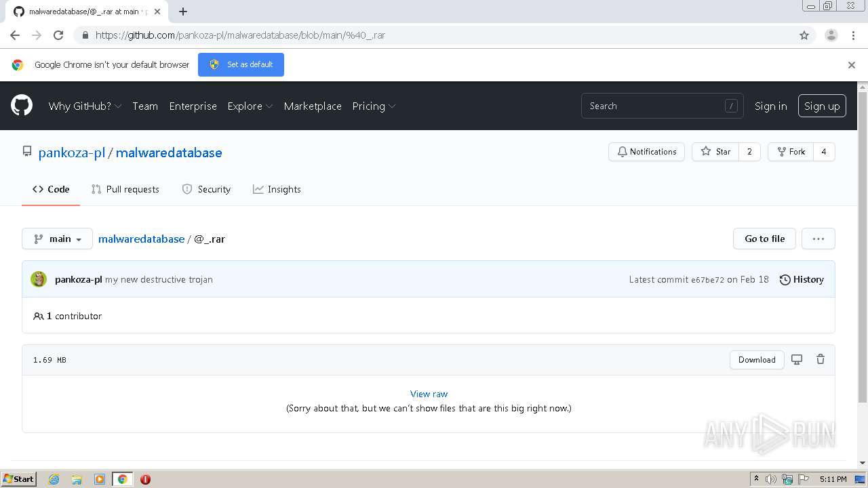Go back with the browser back arrow

click(15, 35)
